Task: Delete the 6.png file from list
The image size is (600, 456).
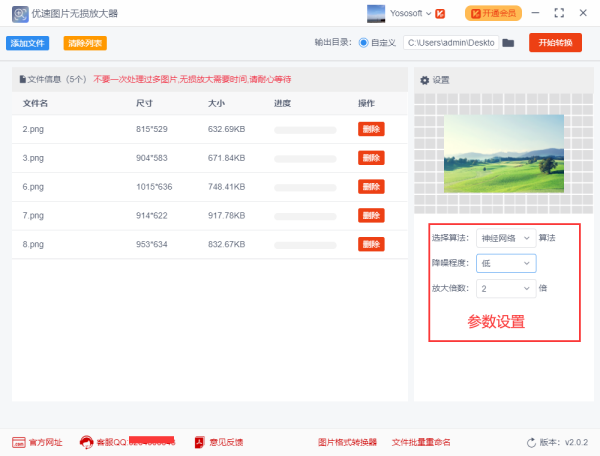Action: pos(371,186)
